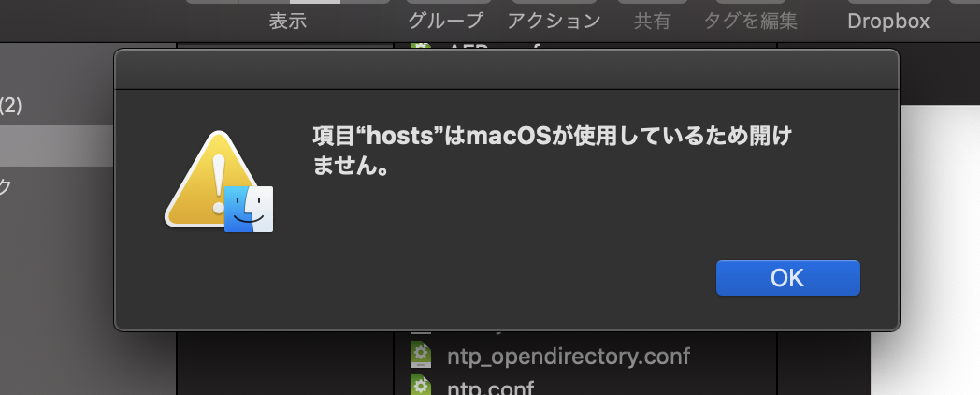Click the alert dialog title bar

tap(507, 69)
